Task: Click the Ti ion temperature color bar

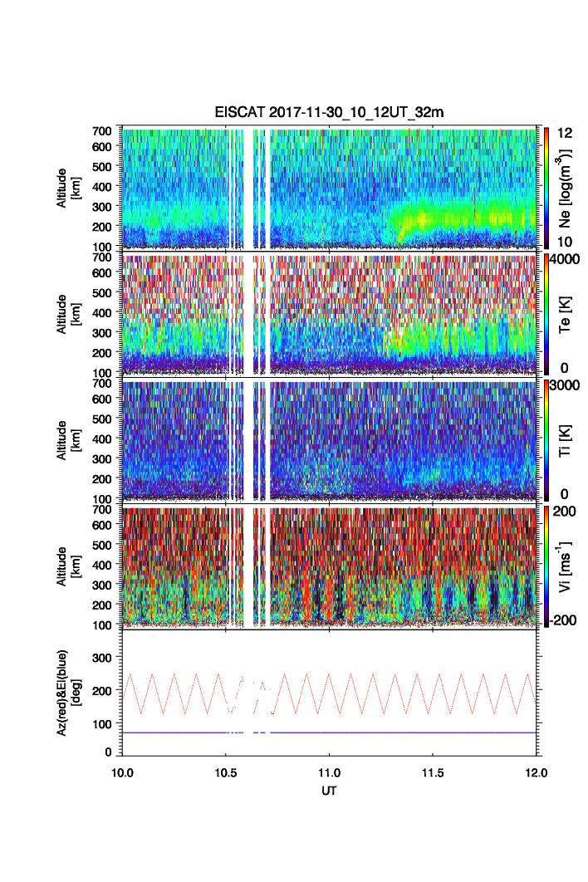Action: (545, 440)
